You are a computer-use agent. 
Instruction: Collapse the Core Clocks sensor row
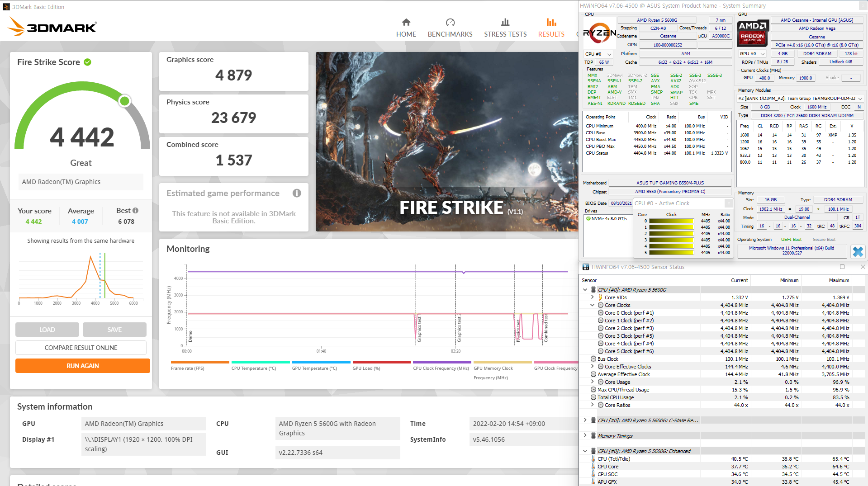[x=593, y=305]
